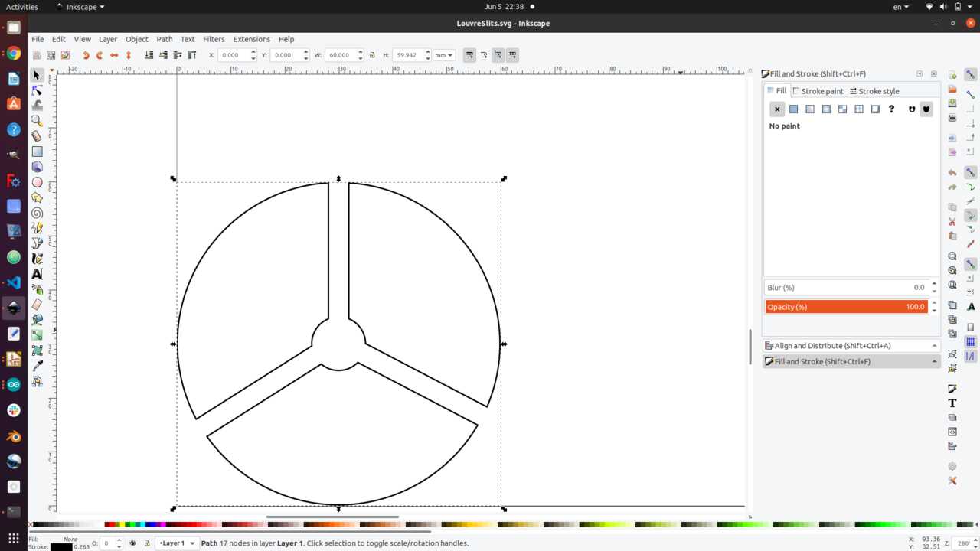Screen dimensions: 980x551
Task: Click the W width input field
Action: 339,55
